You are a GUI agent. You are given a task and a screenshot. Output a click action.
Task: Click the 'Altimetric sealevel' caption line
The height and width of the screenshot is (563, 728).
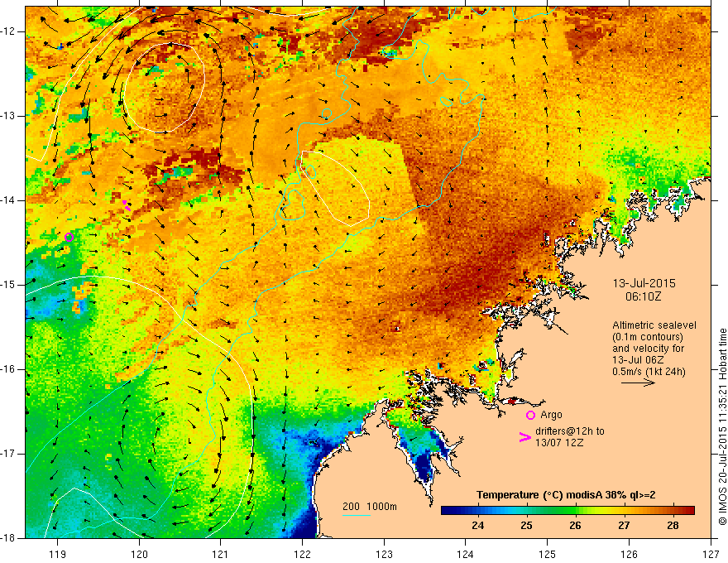pos(654,325)
